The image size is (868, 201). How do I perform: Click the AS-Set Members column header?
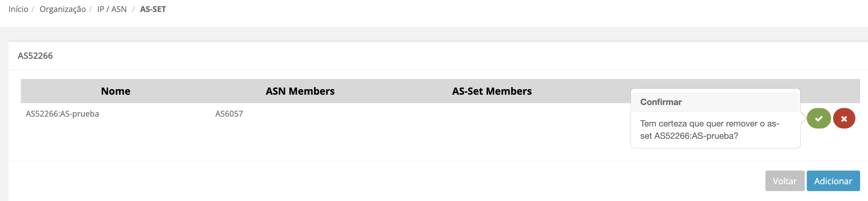(x=491, y=91)
